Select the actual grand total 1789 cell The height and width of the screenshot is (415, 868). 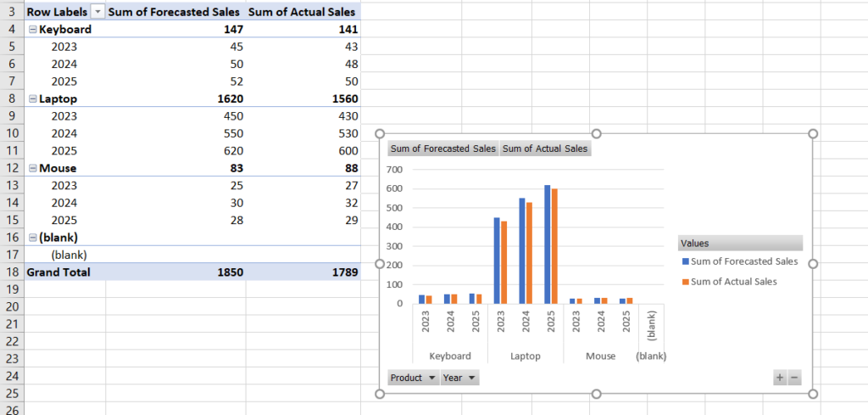pos(303,272)
